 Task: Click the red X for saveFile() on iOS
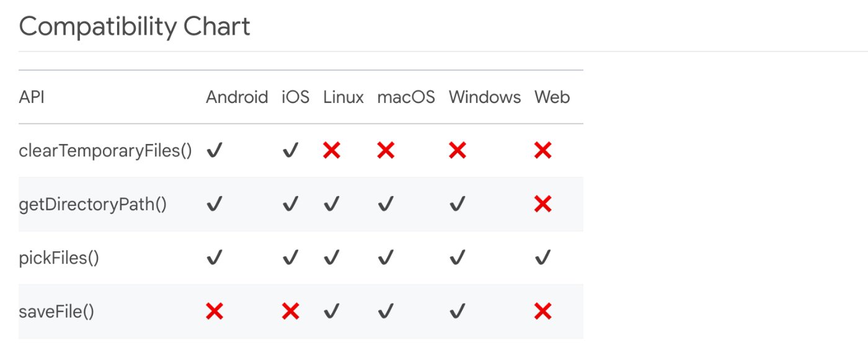point(290,311)
